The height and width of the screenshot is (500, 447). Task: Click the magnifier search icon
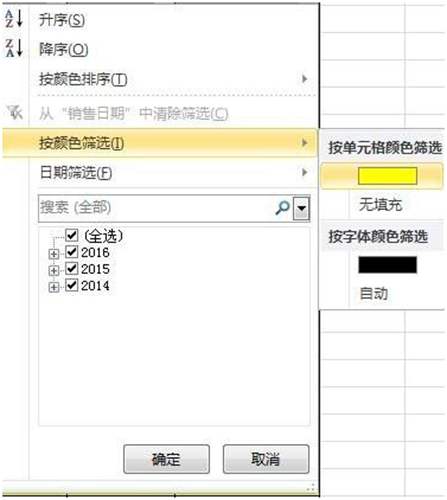click(x=282, y=208)
